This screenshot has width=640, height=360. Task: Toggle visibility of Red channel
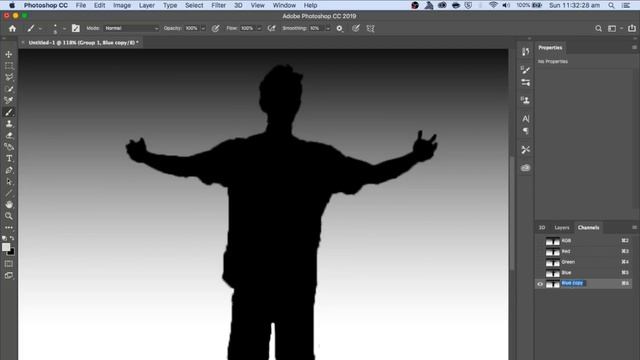(x=540, y=251)
